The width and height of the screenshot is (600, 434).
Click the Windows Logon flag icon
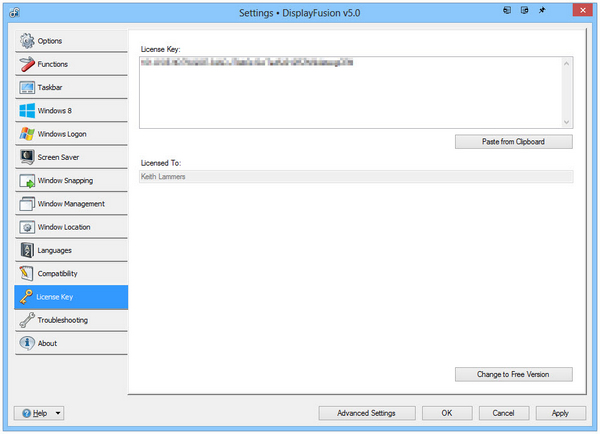(27, 134)
